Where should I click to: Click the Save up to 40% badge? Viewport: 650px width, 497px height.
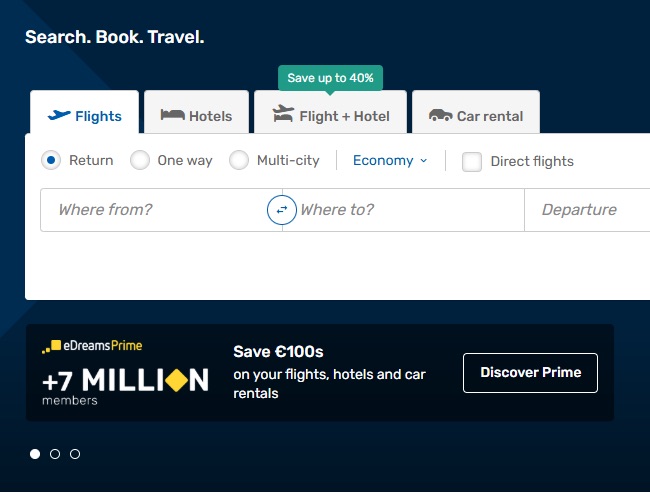pos(330,78)
